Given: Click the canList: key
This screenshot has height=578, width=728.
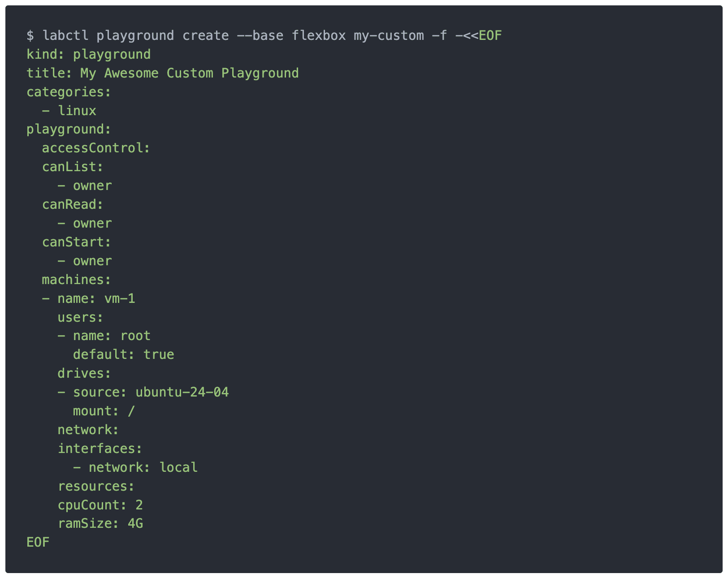Looking at the screenshot, I should [73, 167].
